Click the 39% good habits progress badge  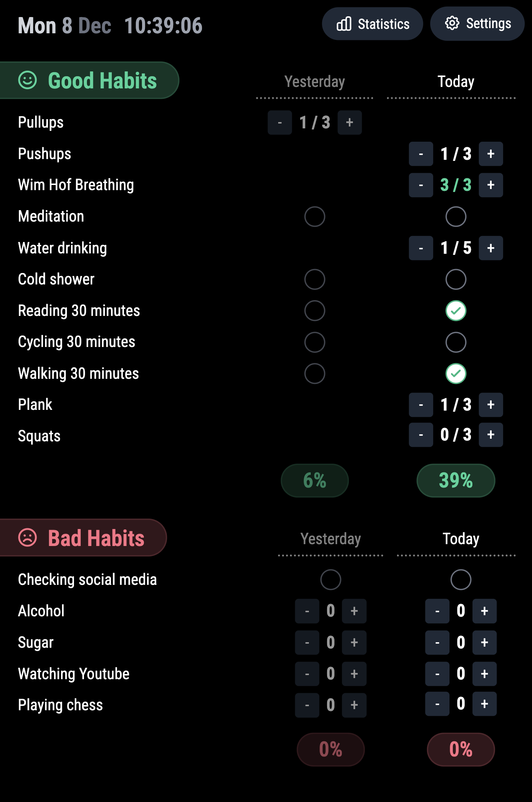tap(455, 480)
